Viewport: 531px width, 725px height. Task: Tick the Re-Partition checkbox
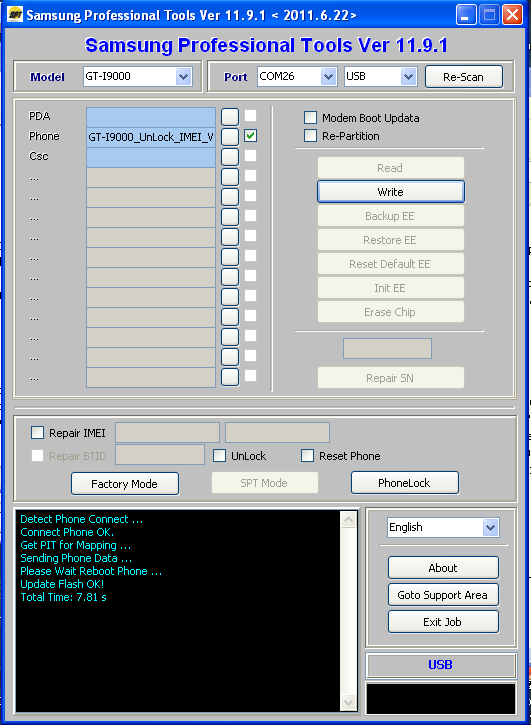(310, 136)
